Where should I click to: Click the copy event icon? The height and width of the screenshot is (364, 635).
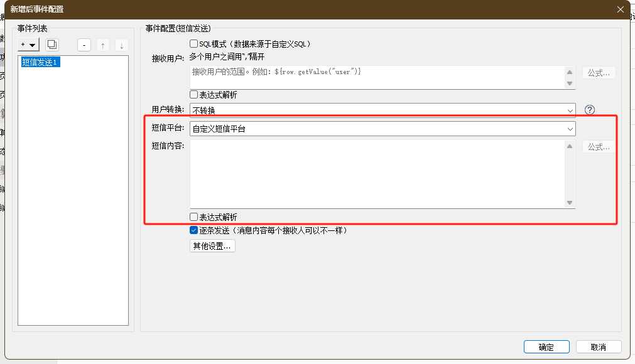52,45
